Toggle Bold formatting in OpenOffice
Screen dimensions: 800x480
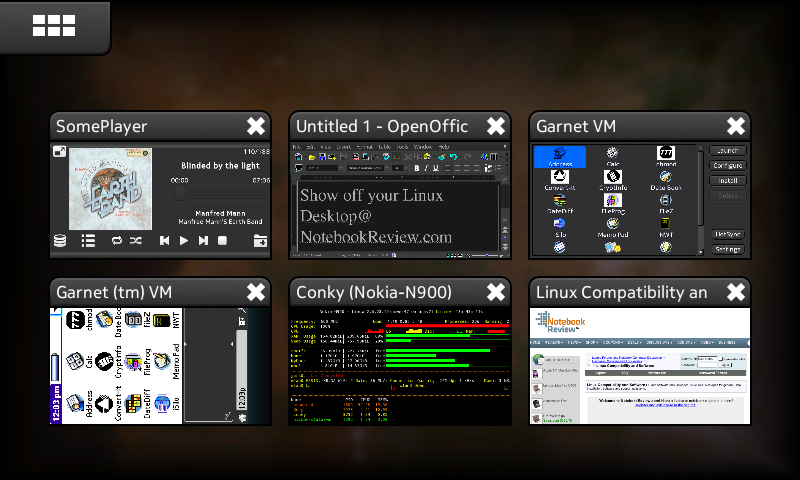tap(417, 168)
